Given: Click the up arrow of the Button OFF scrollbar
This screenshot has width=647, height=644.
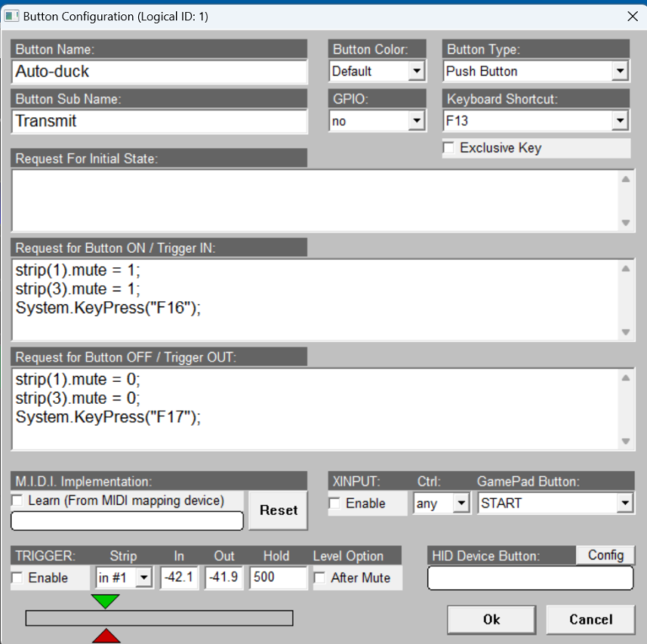Looking at the screenshot, I should 626,378.
